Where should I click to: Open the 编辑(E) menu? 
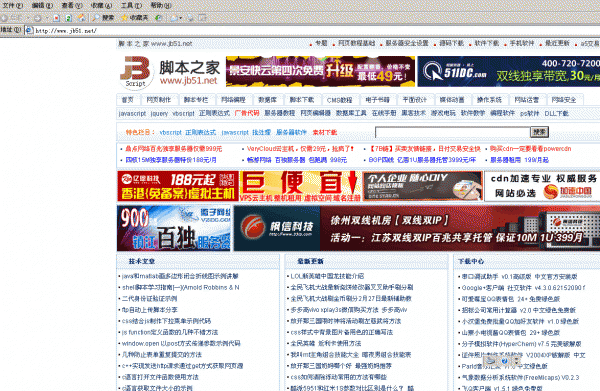42,5
